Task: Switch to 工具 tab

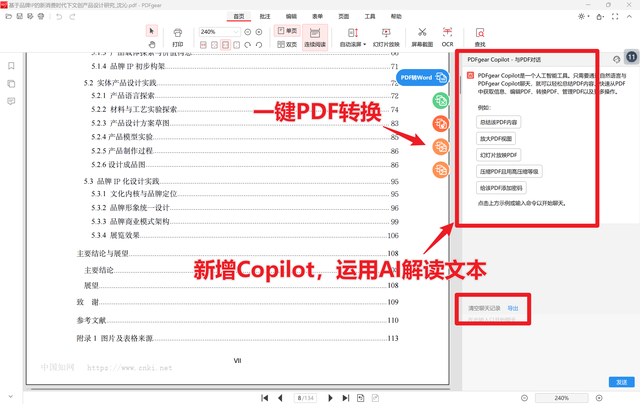Action: pyautogui.click(x=370, y=16)
